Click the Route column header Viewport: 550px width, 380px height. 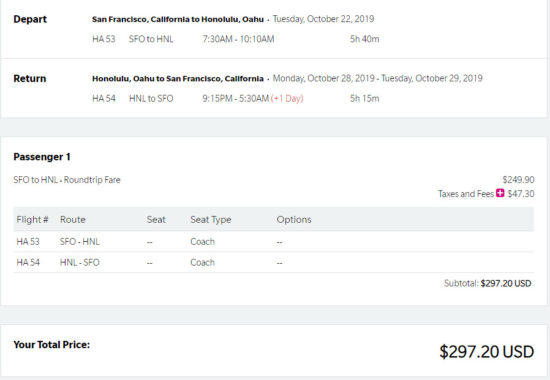pos(73,220)
